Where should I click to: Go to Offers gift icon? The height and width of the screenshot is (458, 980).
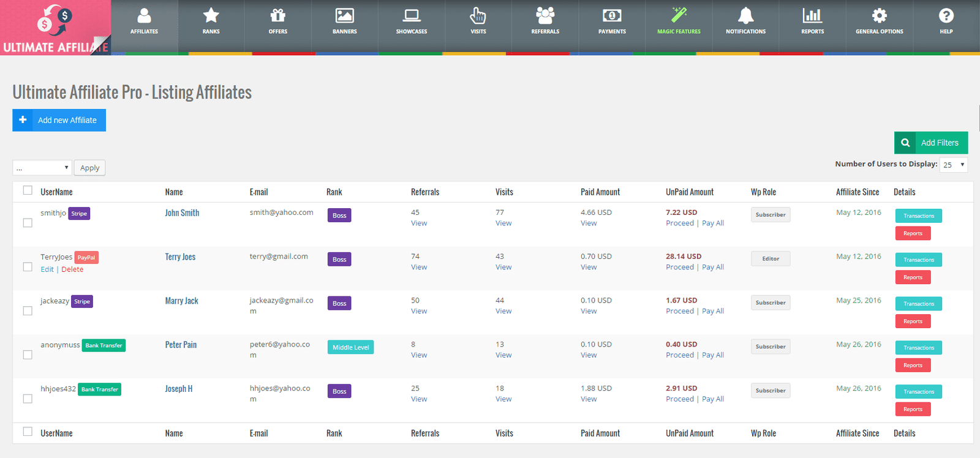click(277, 16)
